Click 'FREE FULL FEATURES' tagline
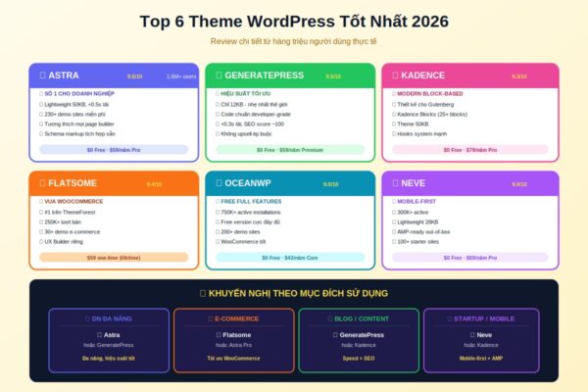The width and height of the screenshot is (588, 392). [x=249, y=202]
